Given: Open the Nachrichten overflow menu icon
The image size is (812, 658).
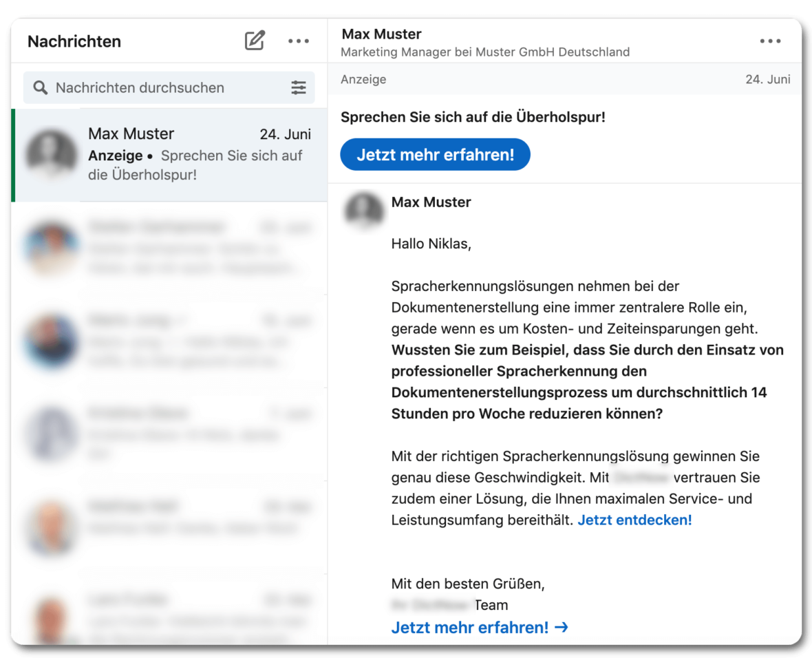Looking at the screenshot, I should [299, 41].
